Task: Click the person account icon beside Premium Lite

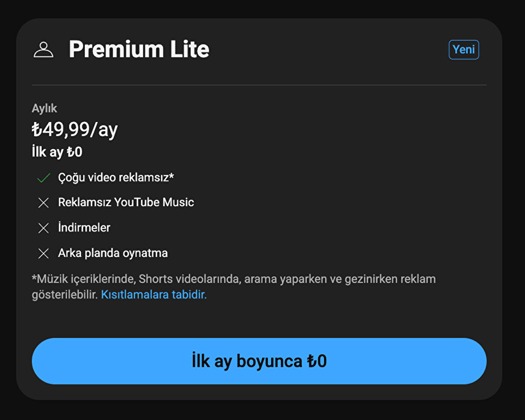Action: (x=43, y=49)
